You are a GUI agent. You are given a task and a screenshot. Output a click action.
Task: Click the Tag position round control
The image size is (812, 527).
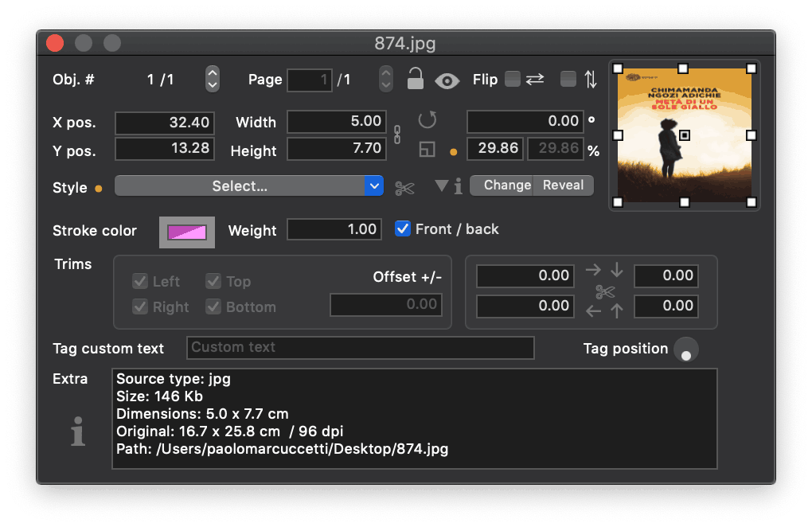coord(685,349)
